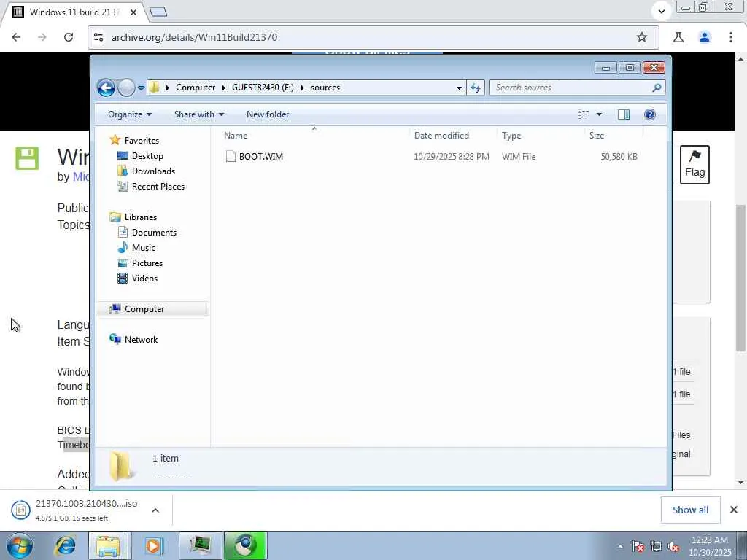Open Recent Places in Favorites

(158, 187)
